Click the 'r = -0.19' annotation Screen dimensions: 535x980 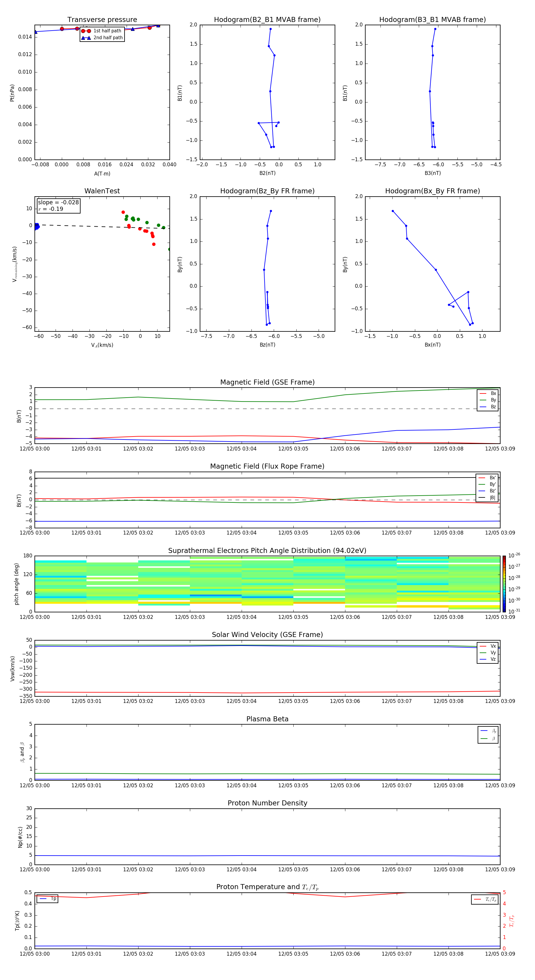(x=51, y=209)
